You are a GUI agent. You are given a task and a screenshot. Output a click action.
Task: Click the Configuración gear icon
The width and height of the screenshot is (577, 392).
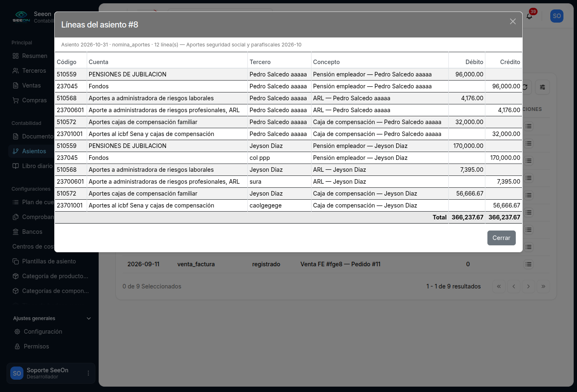[x=17, y=332]
